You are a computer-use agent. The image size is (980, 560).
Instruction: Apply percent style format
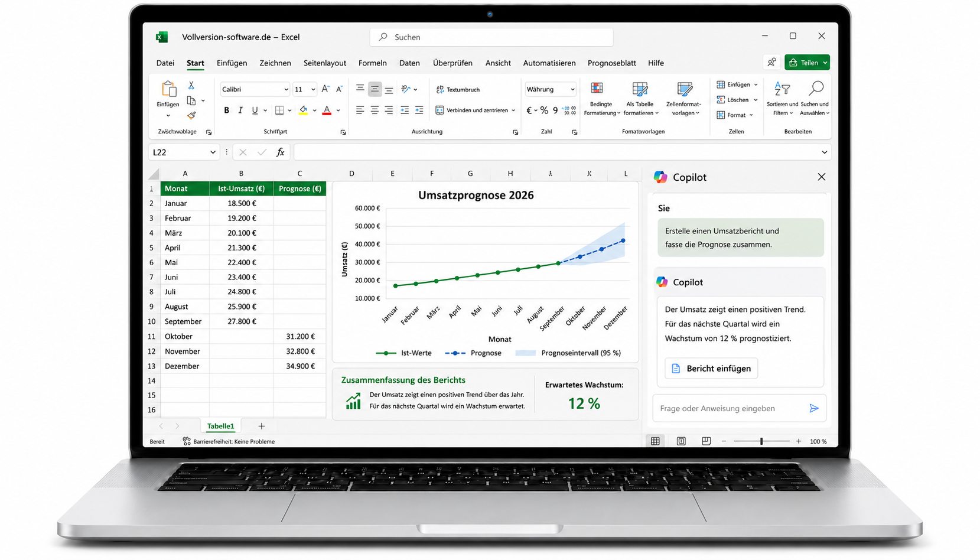pyautogui.click(x=544, y=110)
